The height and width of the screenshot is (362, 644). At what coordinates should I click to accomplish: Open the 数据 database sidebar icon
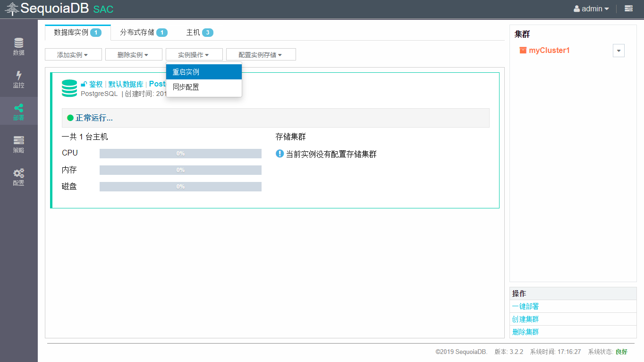[18, 46]
